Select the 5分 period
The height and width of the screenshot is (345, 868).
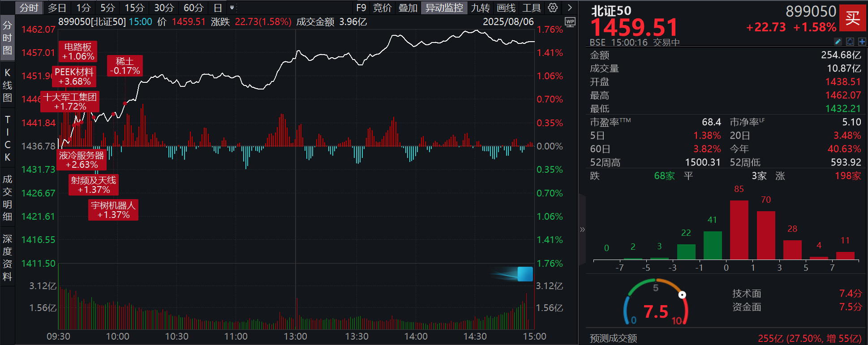[x=107, y=8]
